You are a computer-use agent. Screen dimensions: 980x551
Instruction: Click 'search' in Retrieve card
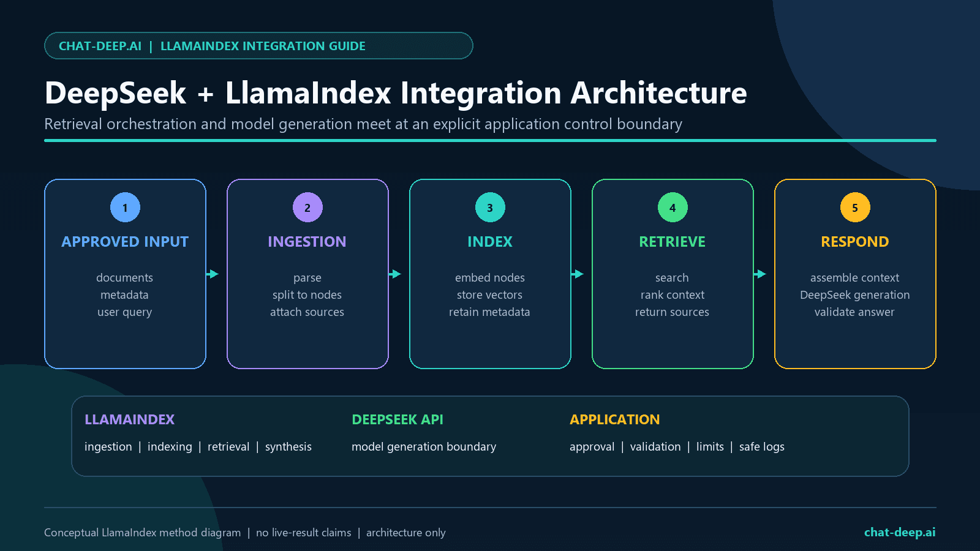point(673,278)
